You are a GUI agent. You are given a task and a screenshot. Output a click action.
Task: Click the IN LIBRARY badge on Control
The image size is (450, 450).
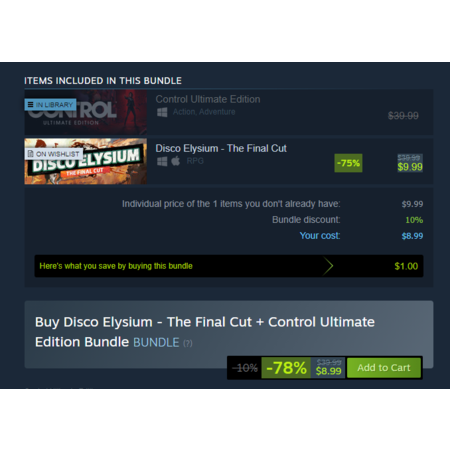[50, 105]
